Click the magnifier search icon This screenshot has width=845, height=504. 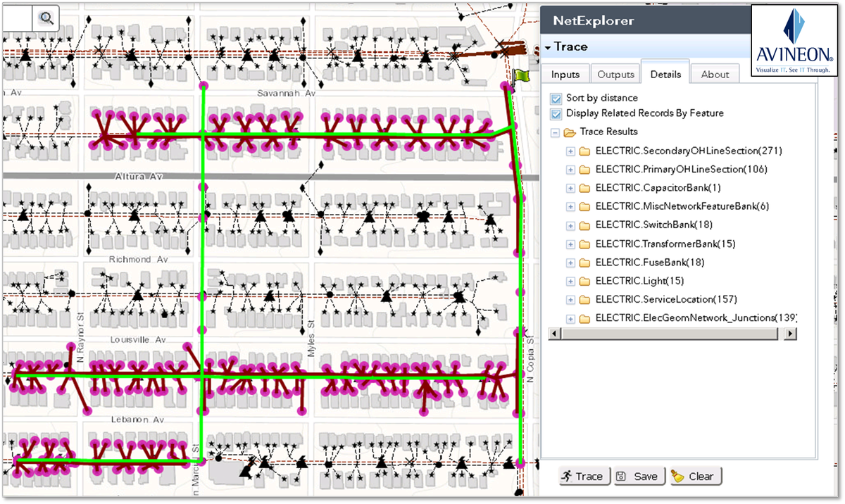46,18
